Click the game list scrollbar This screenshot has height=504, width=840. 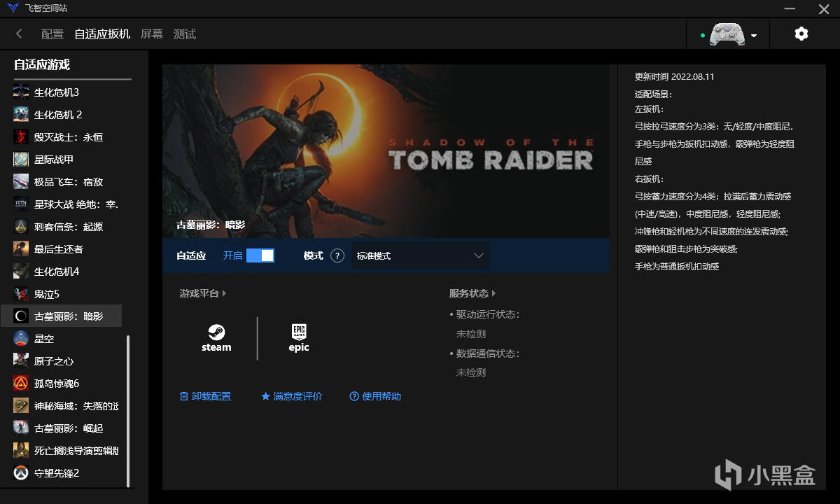coord(128,411)
